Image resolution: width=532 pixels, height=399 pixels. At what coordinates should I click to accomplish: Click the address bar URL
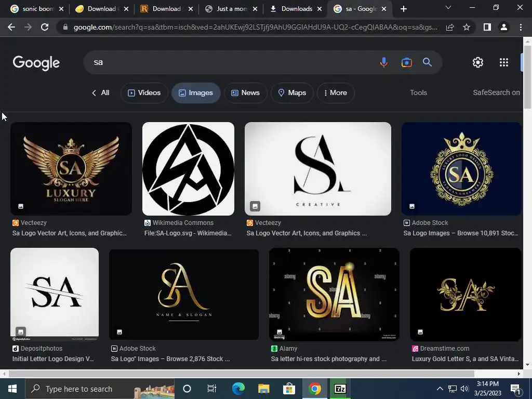[255, 27]
